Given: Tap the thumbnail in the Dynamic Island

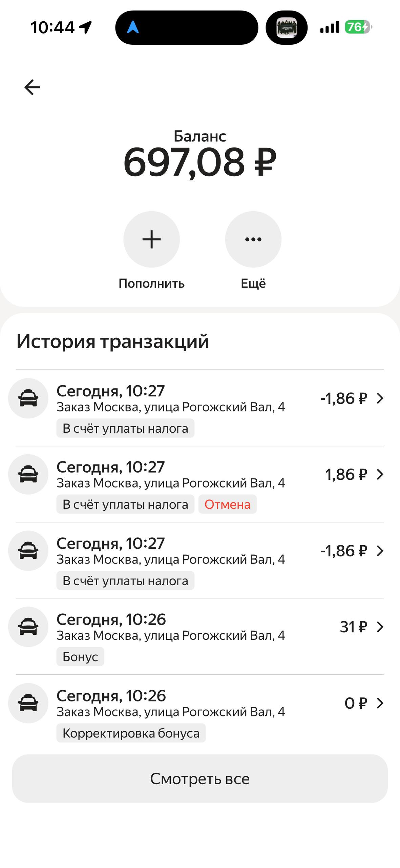Looking at the screenshot, I should click(x=287, y=27).
